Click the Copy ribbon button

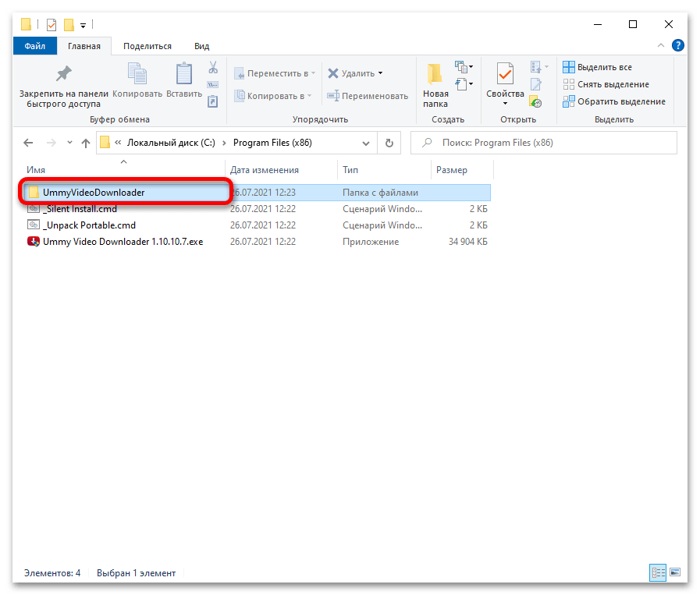pos(137,80)
